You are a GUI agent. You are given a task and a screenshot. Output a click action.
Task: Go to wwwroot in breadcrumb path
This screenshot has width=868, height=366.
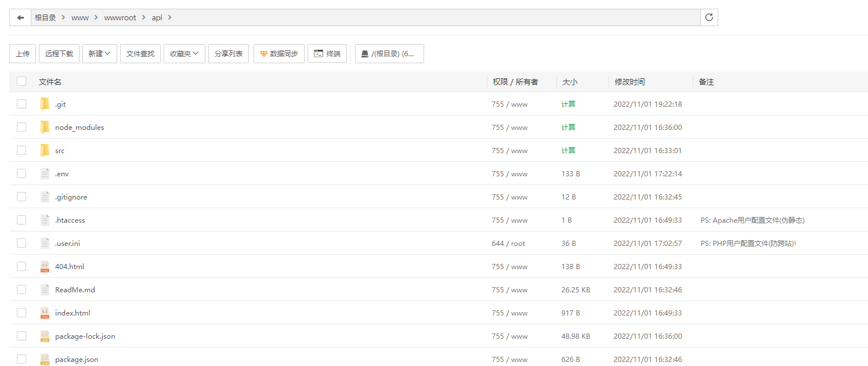[120, 17]
